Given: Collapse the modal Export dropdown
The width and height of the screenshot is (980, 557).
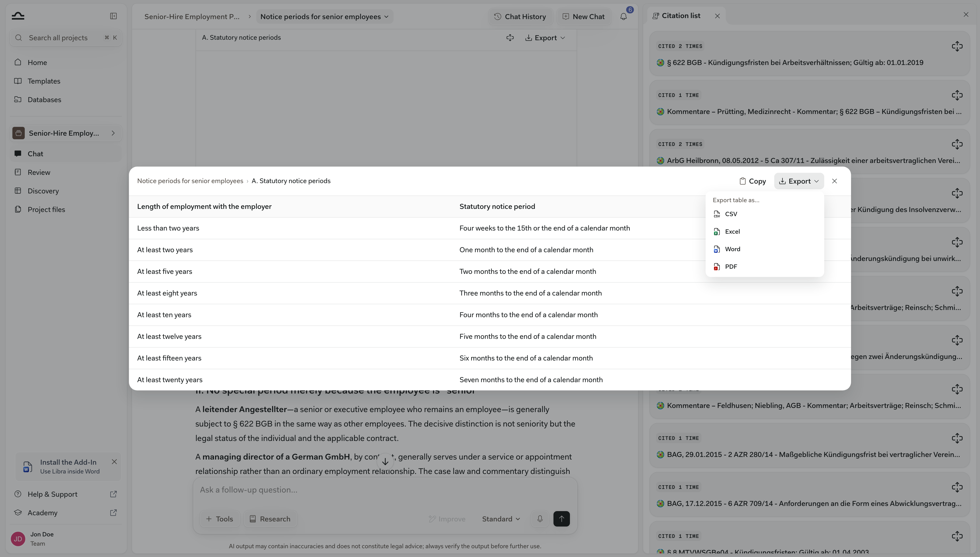Looking at the screenshot, I should (x=799, y=181).
